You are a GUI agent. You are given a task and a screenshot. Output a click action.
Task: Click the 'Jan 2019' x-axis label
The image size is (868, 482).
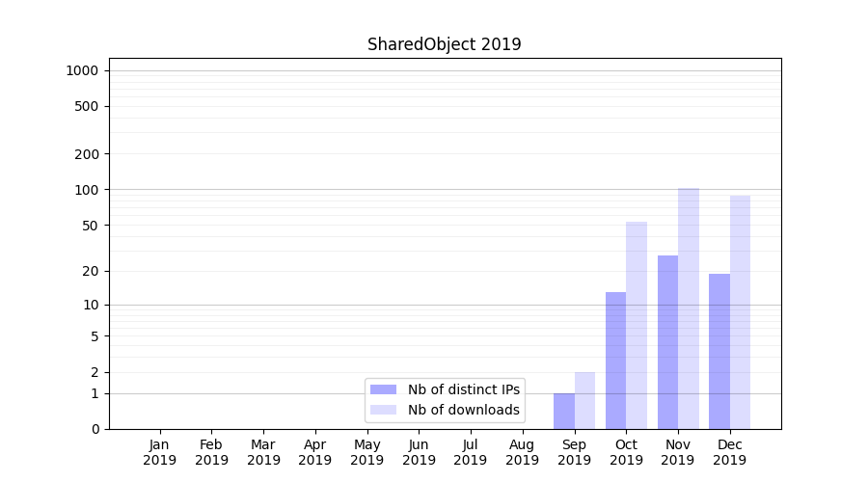click(x=160, y=452)
